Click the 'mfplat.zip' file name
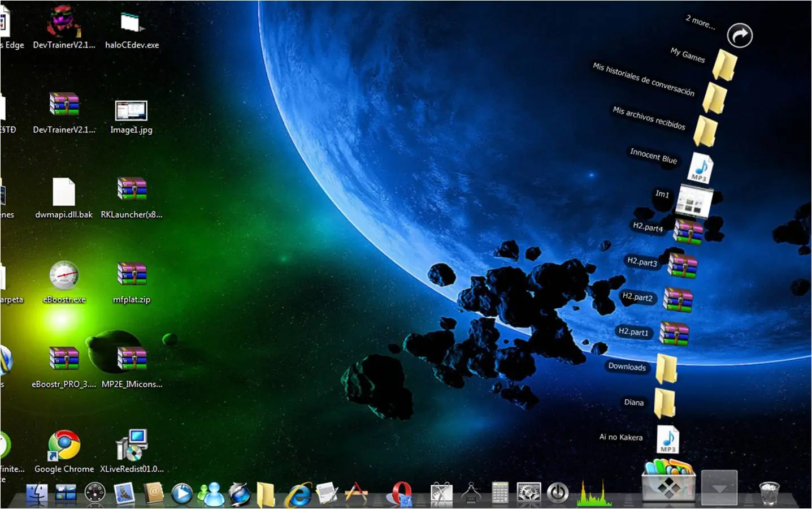Image resolution: width=812 pixels, height=509 pixels. (x=132, y=299)
